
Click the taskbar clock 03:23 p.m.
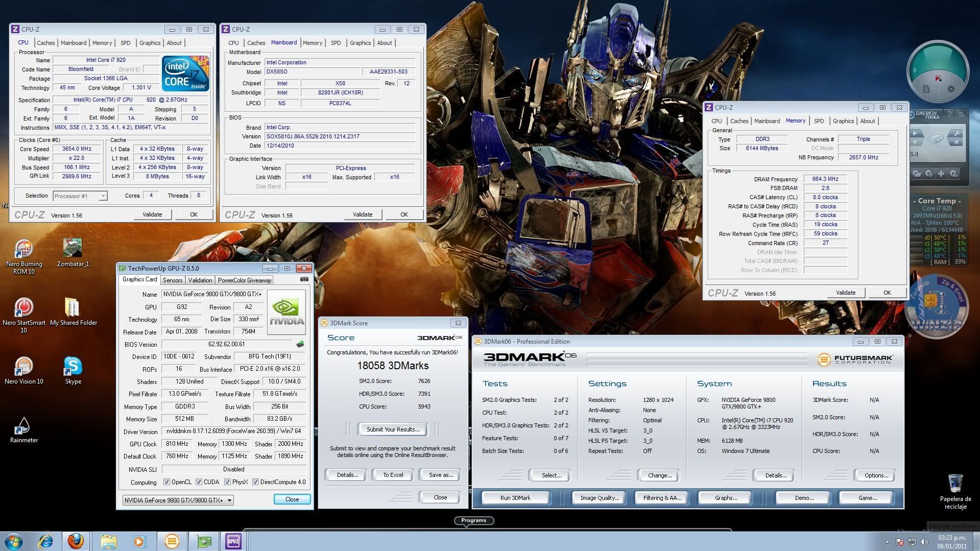point(952,538)
